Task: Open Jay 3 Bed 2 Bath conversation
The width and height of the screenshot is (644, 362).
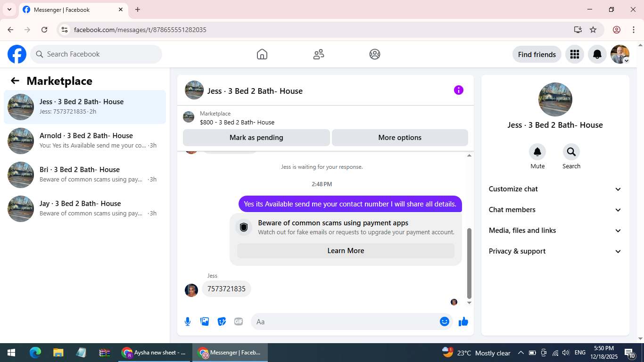Action: pos(85,209)
